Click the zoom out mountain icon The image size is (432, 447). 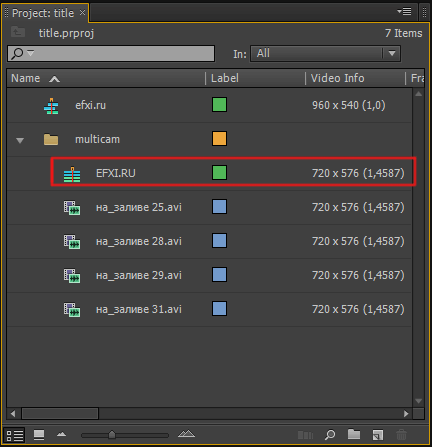click(x=61, y=434)
